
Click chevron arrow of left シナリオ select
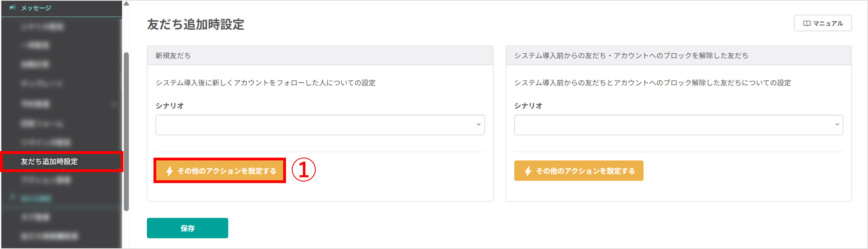tap(478, 124)
